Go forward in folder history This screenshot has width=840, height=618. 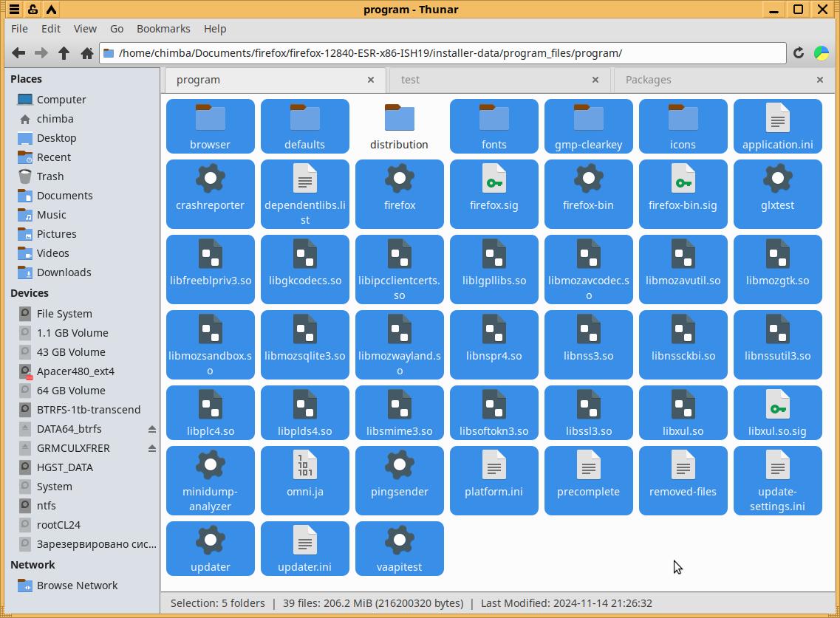(x=41, y=53)
